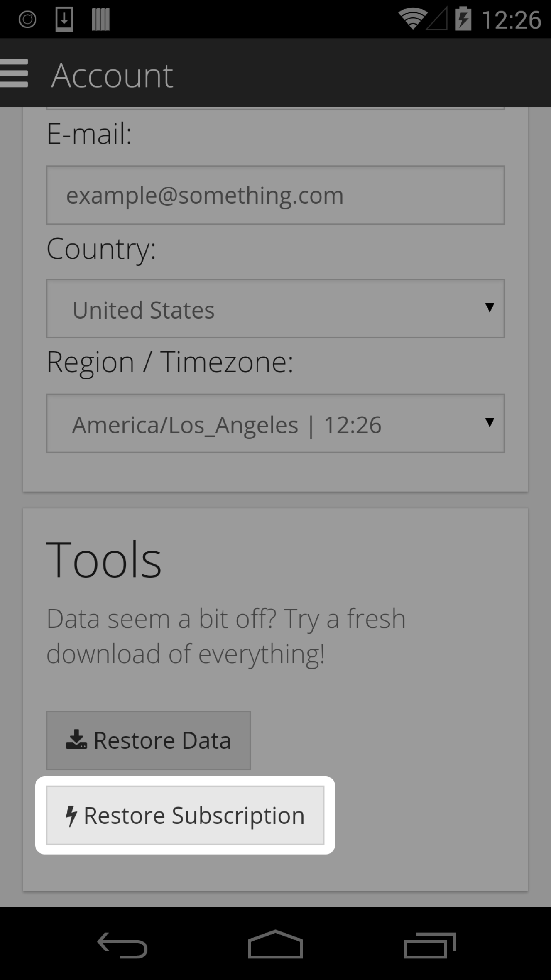This screenshot has width=551, height=980.
Task: Open the Region / Timezone dropdown
Action: point(275,423)
